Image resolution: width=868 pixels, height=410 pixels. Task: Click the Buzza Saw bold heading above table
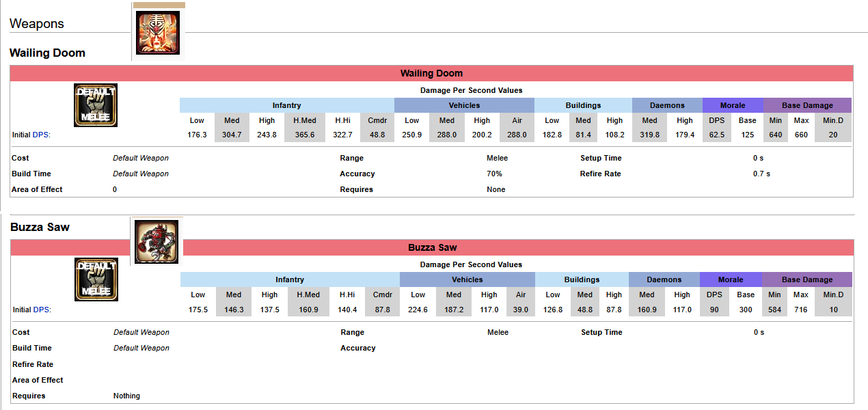click(40, 227)
